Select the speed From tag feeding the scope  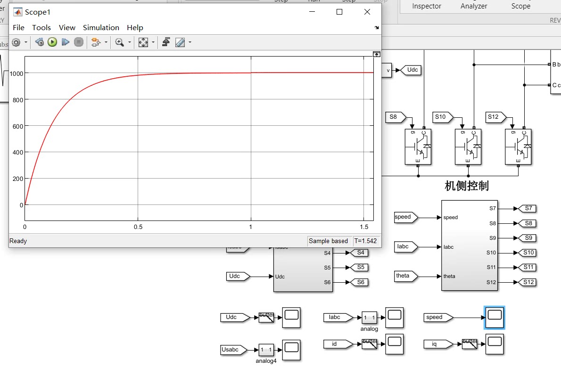[438, 317]
